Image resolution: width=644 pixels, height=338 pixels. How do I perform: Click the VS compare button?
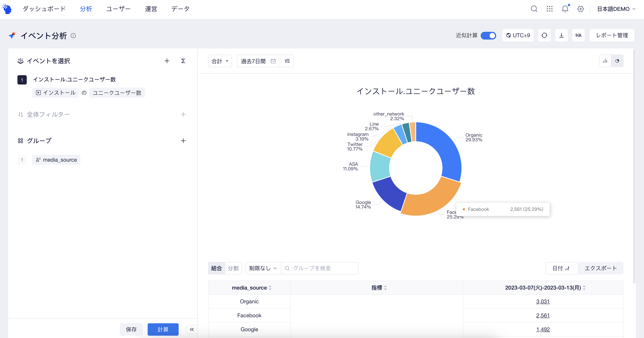[287, 61]
